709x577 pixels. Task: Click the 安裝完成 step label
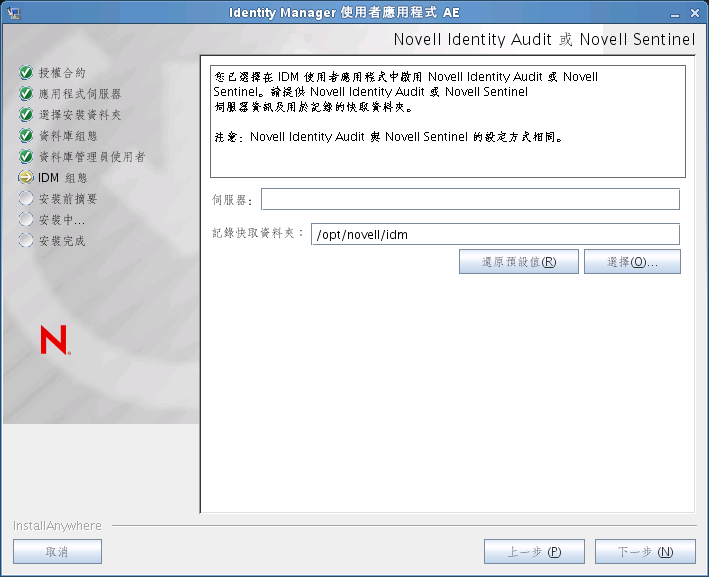coord(62,241)
